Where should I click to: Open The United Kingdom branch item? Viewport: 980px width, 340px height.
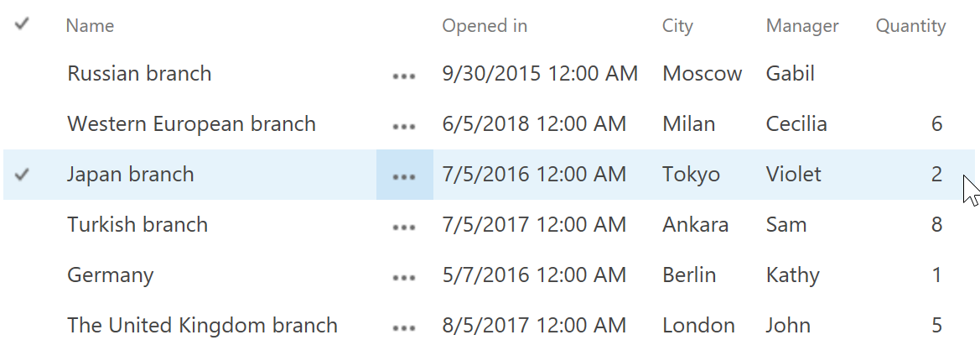click(x=202, y=326)
